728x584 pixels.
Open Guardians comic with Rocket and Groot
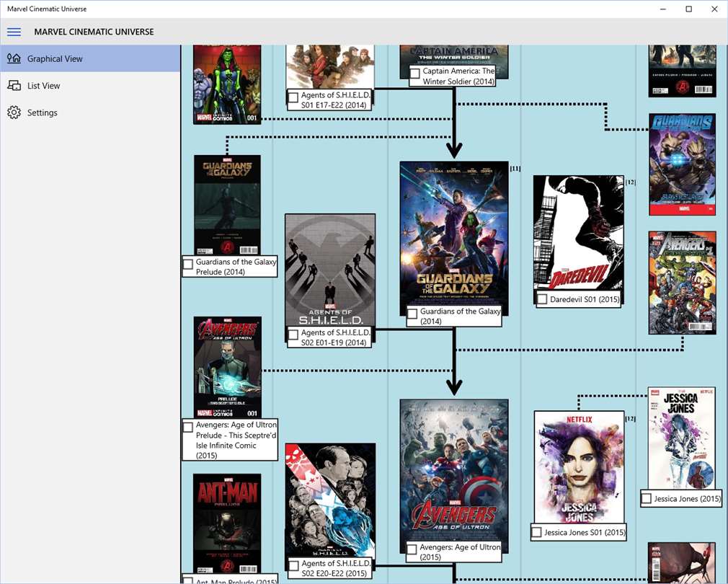pyautogui.click(x=682, y=164)
